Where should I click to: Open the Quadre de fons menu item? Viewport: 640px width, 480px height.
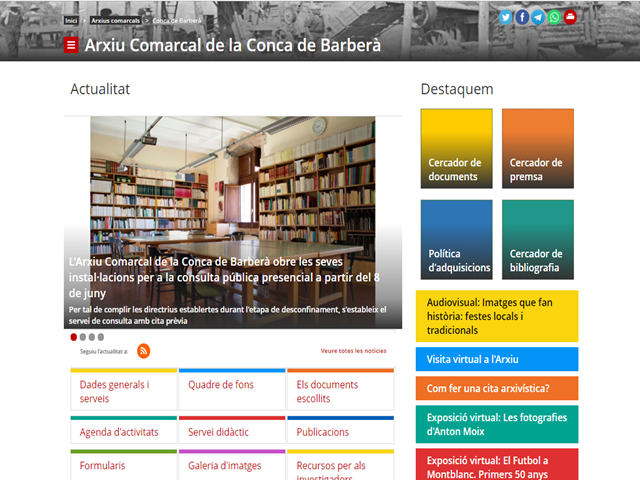click(221, 384)
